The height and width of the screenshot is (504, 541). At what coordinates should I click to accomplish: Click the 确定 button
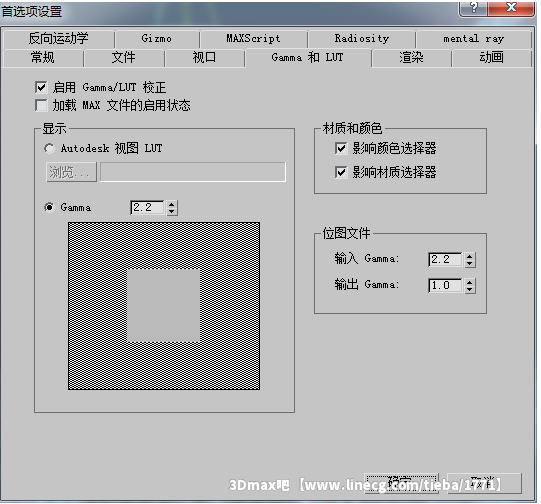(401, 483)
